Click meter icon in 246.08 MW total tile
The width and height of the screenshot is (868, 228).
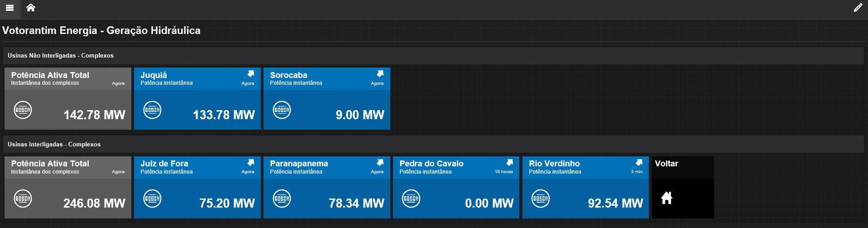(x=23, y=199)
